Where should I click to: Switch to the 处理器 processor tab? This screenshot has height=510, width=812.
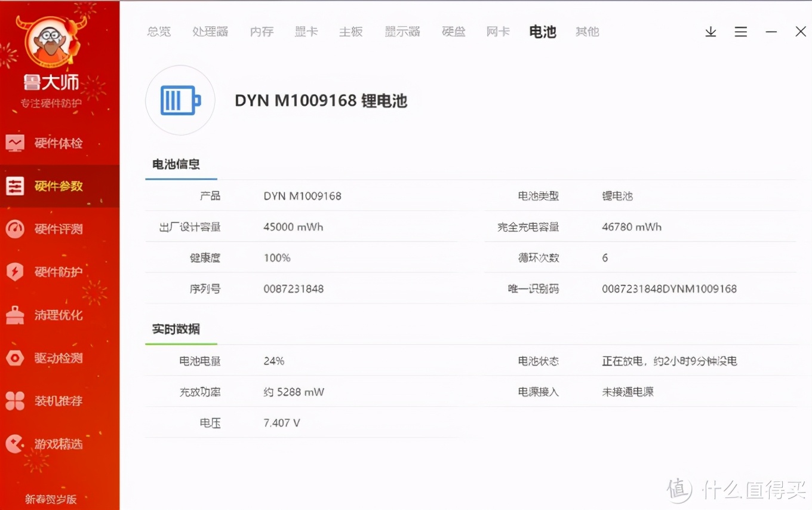click(x=210, y=32)
